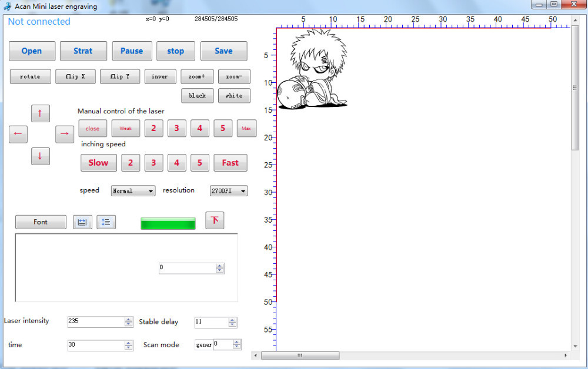588x369 pixels.
Task: Set inching speed to Slow
Action: (x=99, y=163)
